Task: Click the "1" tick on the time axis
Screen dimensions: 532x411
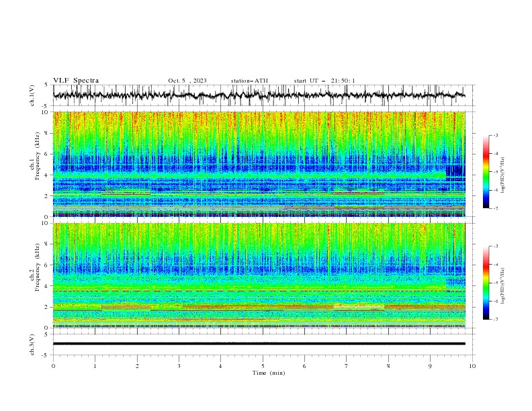Action: pyautogui.click(x=95, y=366)
